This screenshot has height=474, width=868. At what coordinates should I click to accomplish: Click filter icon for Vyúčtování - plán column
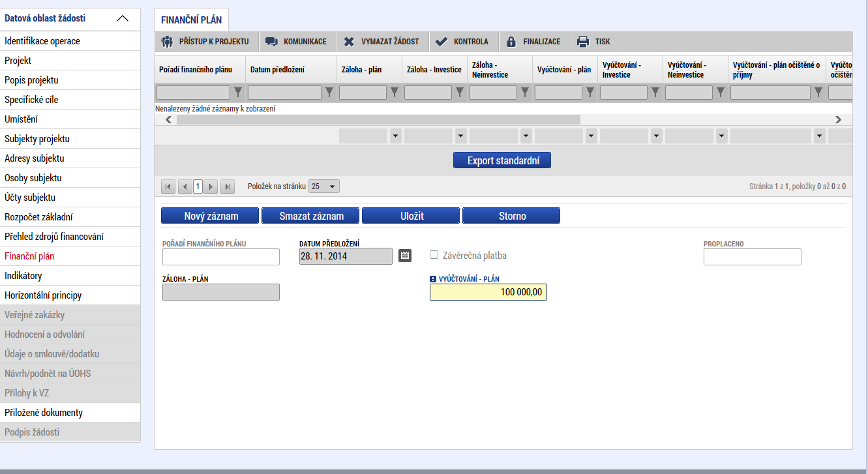(x=590, y=93)
